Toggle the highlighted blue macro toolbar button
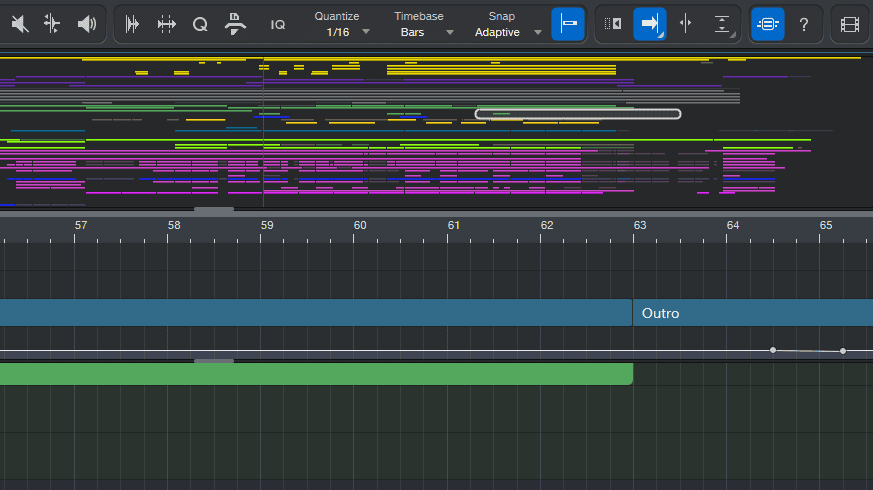873x490 pixels. pyautogui.click(x=767, y=24)
